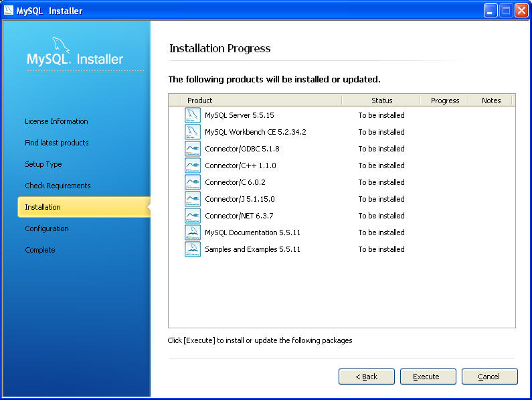This screenshot has height=400, width=532.
Task: Click the MySQL Workbench CE product icon
Action: pyautogui.click(x=193, y=132)
